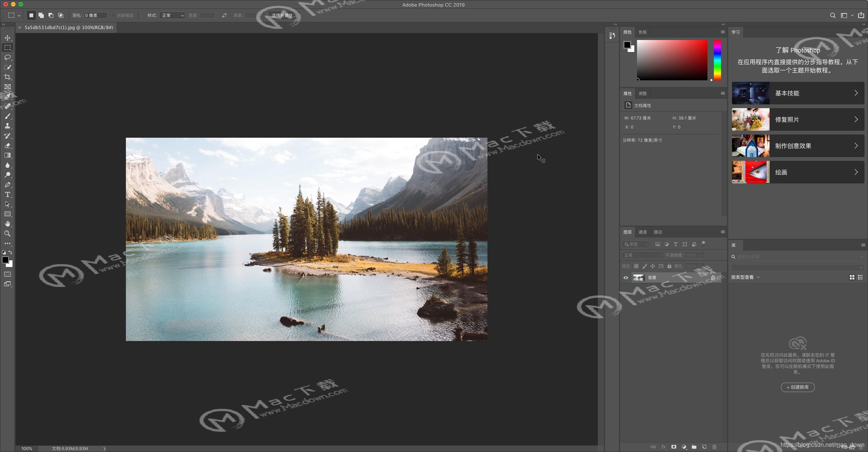Viewport: 868px width, 452px height.
Task: Select the Hand tool
Action: 8,224
